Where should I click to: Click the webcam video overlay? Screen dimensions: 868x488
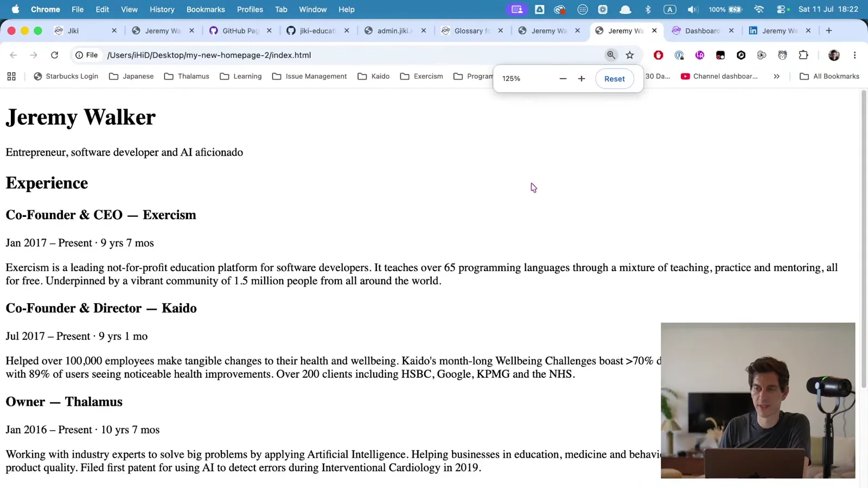point(758,401)
